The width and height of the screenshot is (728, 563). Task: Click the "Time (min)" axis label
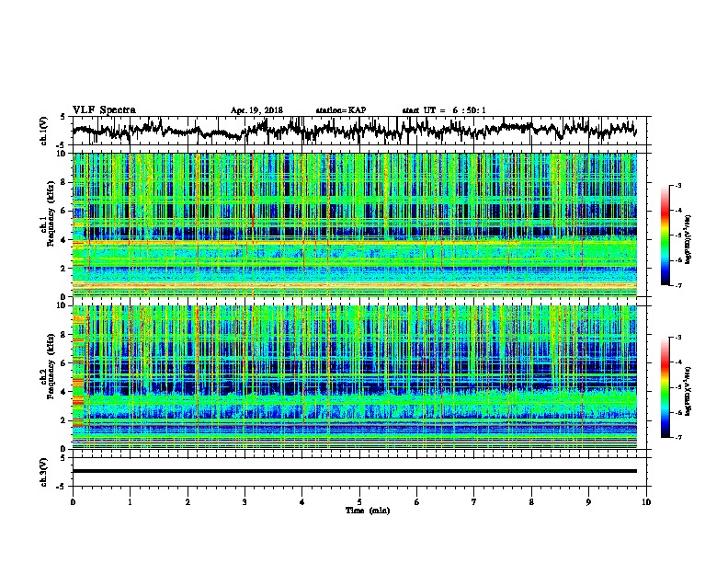(x=368, y=511)
